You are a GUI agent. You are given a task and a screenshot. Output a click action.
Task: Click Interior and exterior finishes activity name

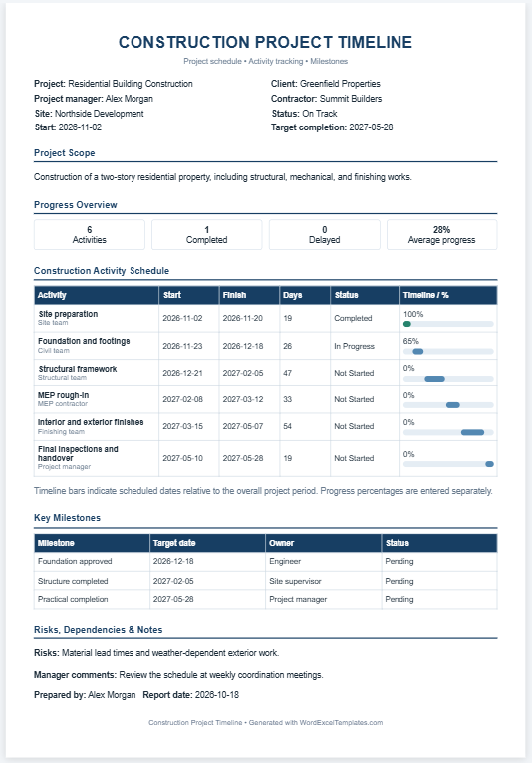pyautogui.click(x=91, y=422)
